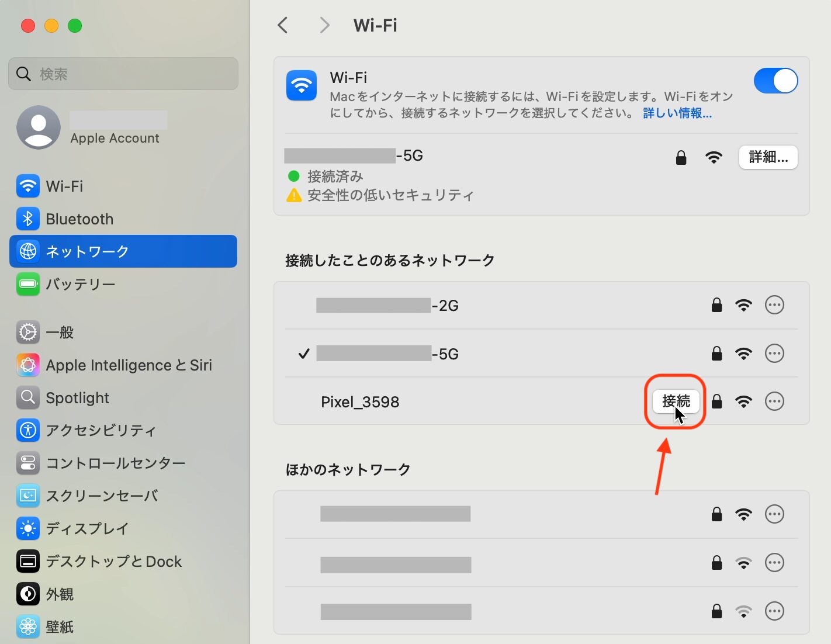This screenshot has width=831, height=644.
Task: Open more options for the -2G network
Action: tap(774, 305)
